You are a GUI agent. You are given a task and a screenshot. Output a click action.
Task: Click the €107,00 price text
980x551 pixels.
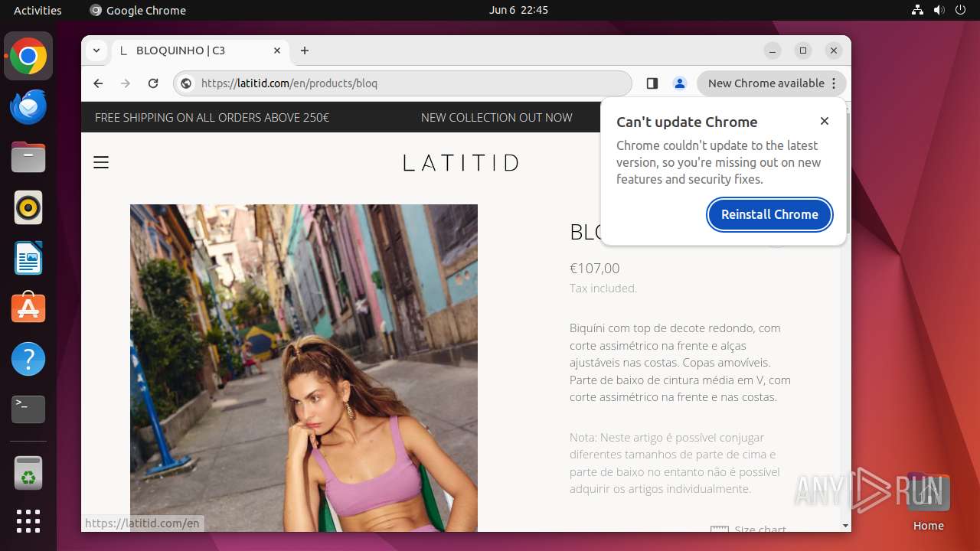(595, 268)
